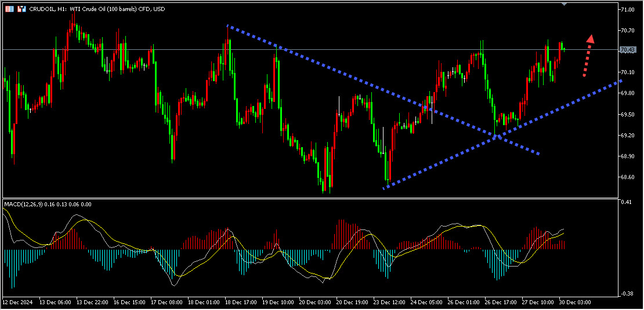
Task: Click the horizontal bid price line
Action: 310,50
